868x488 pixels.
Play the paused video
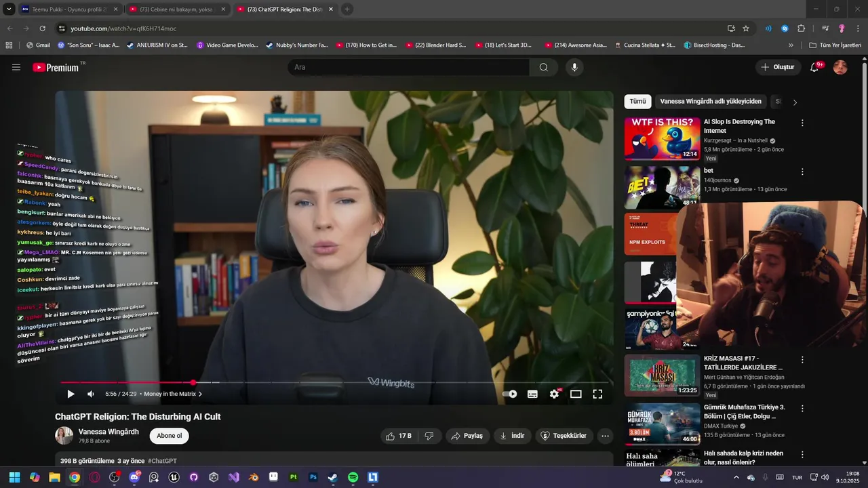coord(71,394)
